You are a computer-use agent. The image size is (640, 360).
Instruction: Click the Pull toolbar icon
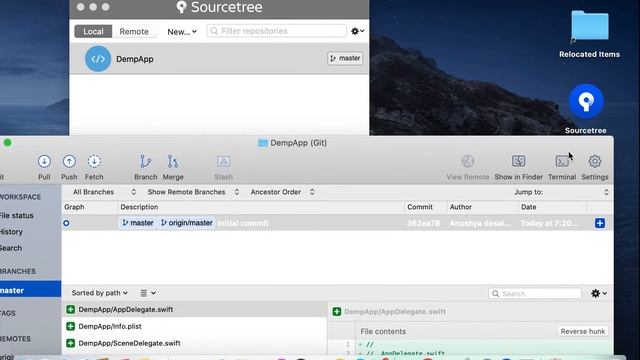pyautogui.click(x=44, y=162)
